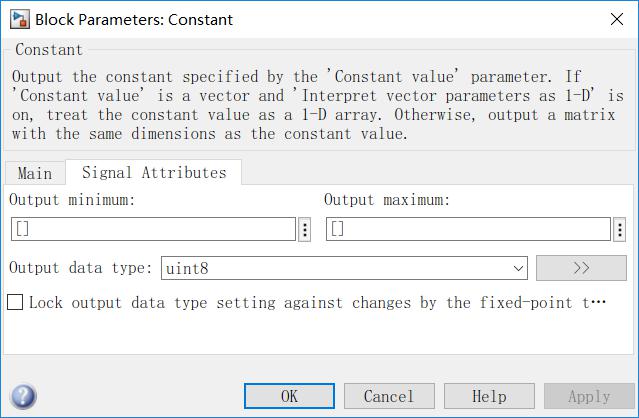Enable the Lock output data type setting checkbox

pyautogui.click(x=15, y=302)
